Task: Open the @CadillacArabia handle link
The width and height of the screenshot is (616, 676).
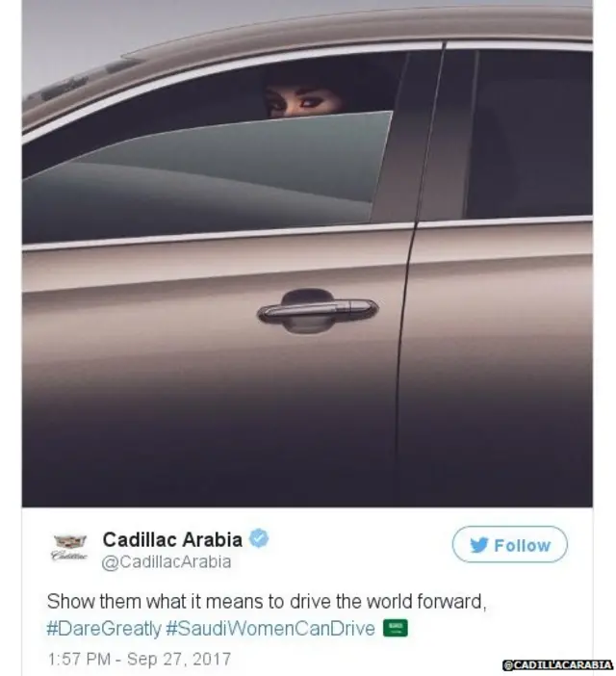Action: coord(167,561)
